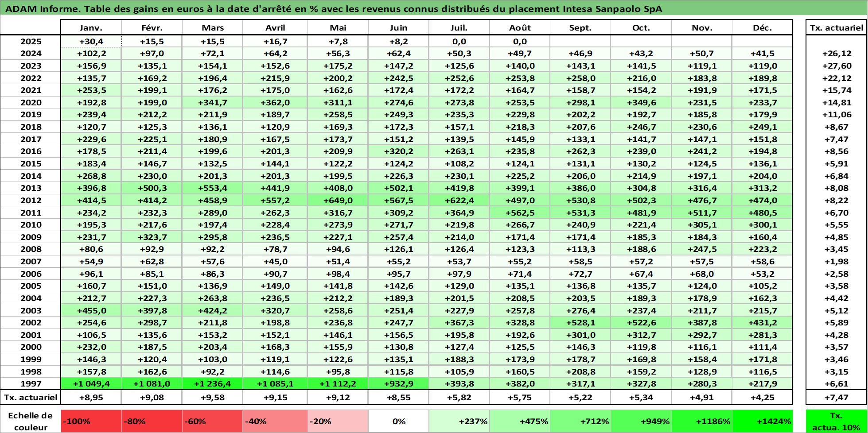Select cell +562,5 in 2011 row

click(520, 213)
